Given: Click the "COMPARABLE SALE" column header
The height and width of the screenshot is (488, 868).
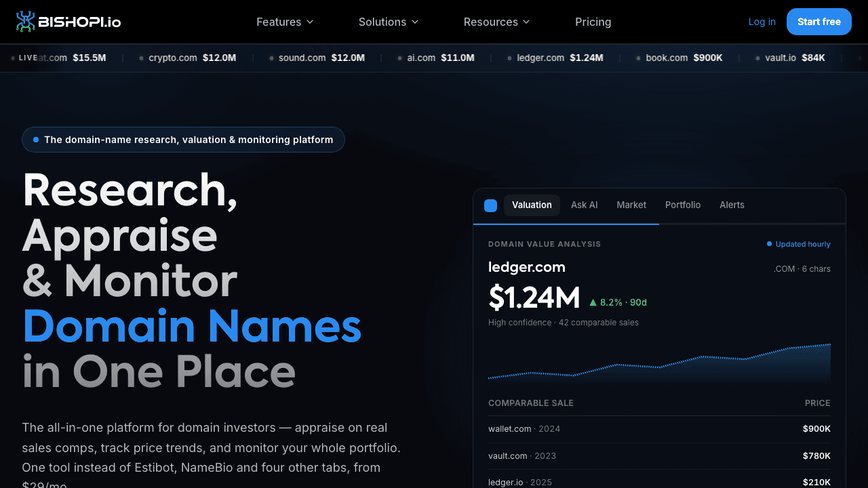Looking at the screenshot, I should 531,403.
